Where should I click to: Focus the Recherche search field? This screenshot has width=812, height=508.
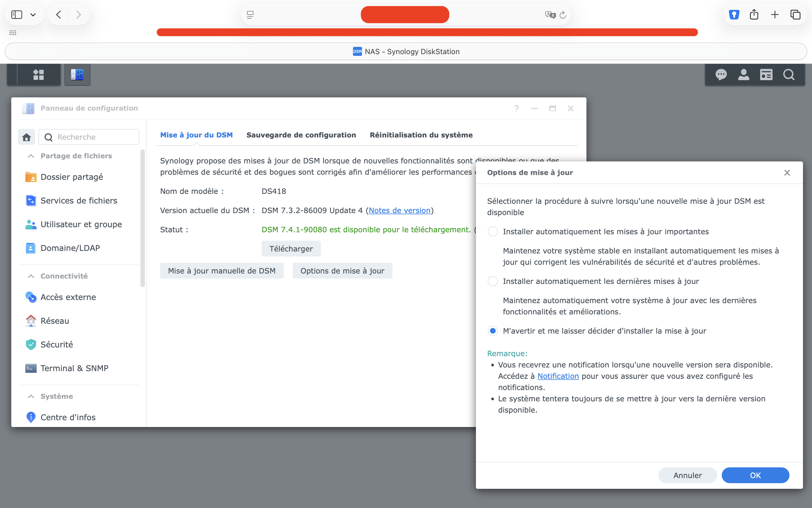(89, 137)
